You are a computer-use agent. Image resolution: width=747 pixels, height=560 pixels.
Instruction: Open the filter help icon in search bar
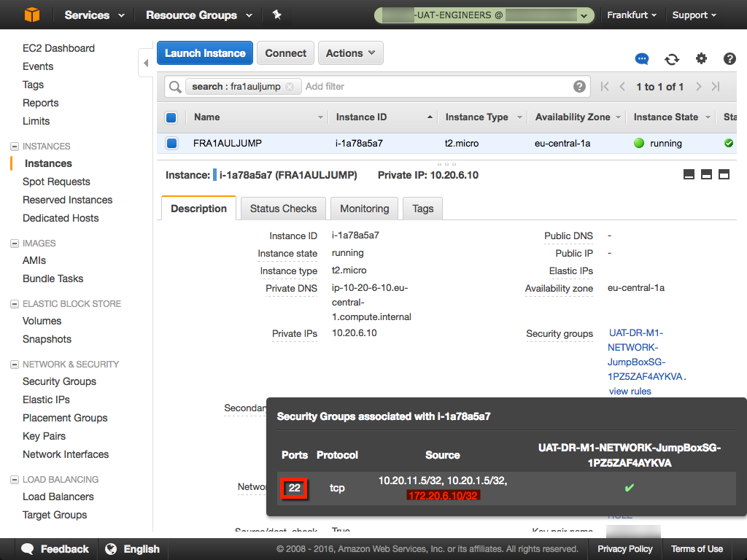579,86
